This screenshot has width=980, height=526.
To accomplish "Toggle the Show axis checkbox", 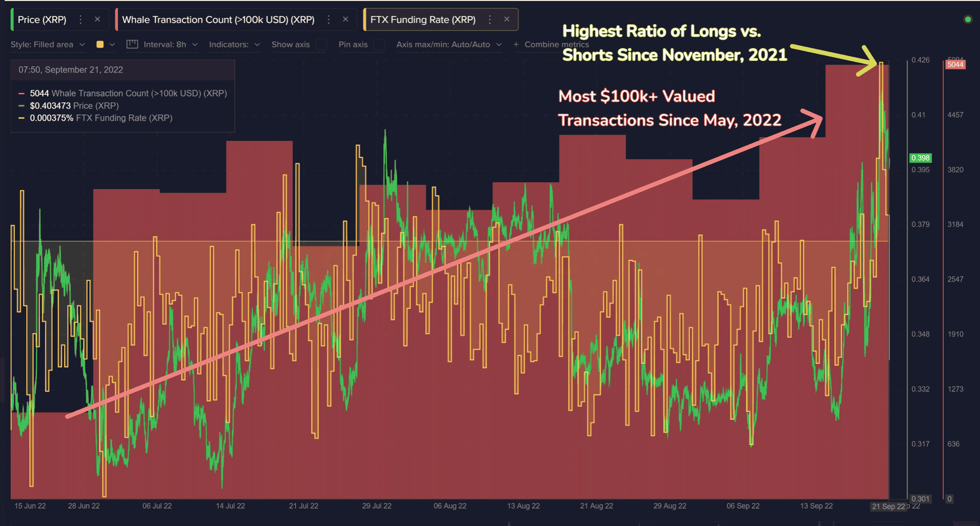I will [x=322, y=45].
